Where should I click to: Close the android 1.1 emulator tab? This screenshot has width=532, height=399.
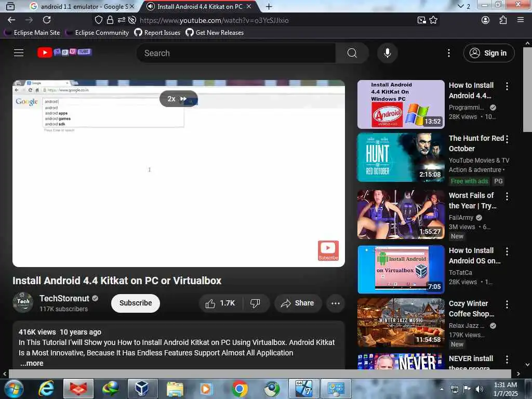pyautogui.click(x=132, y=6)
